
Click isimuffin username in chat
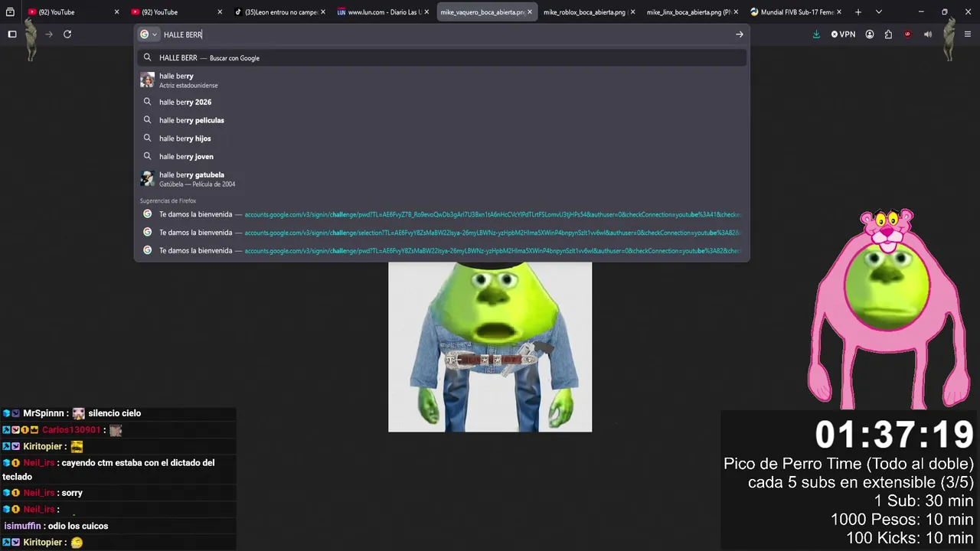22,526
